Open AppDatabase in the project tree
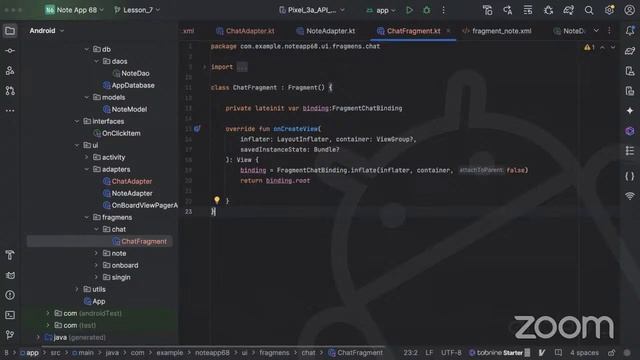 pyautogui.click(x=129, y=85)
